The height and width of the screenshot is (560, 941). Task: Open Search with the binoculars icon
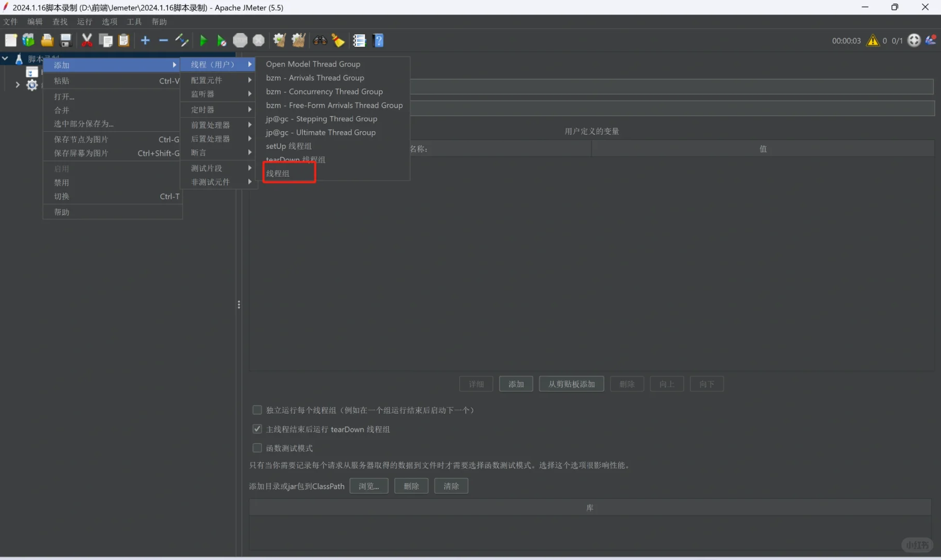coord(320,40)
